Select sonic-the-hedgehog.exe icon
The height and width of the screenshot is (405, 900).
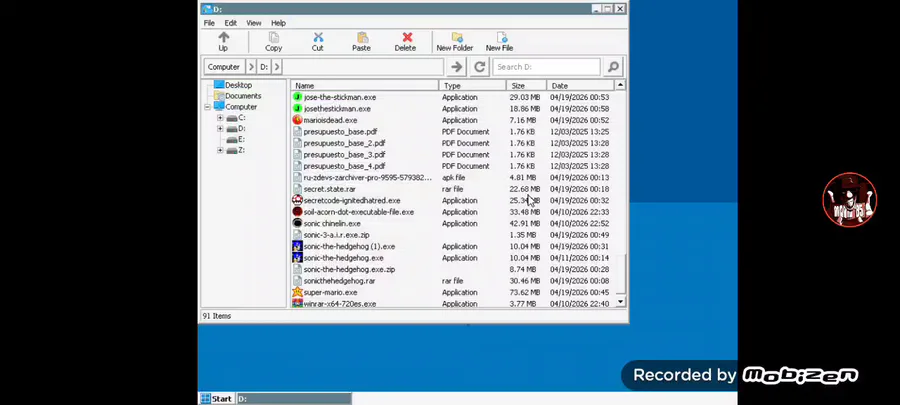pyautogui.click(x=297, y=258)
